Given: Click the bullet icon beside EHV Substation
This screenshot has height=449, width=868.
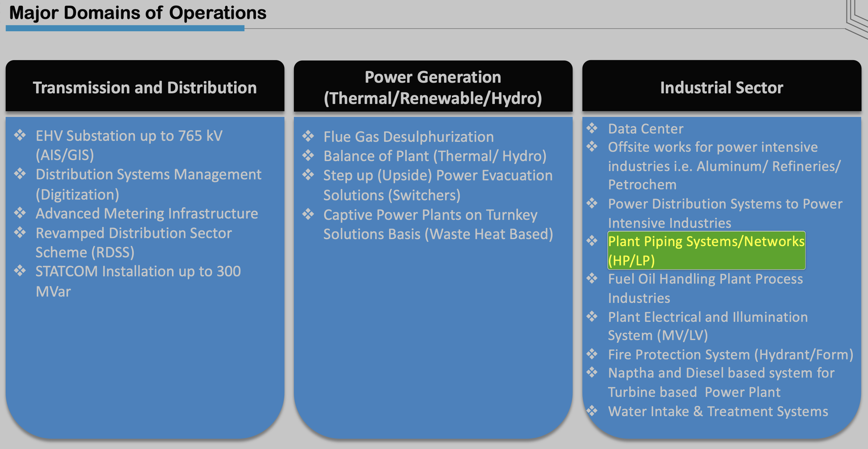Looking at the screenshot, I should [x=20, y=135].
